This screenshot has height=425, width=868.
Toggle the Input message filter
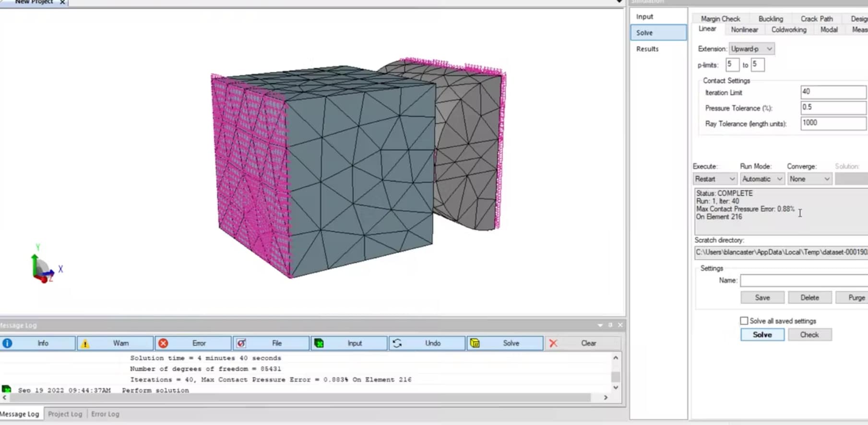(x=349, y=343)
